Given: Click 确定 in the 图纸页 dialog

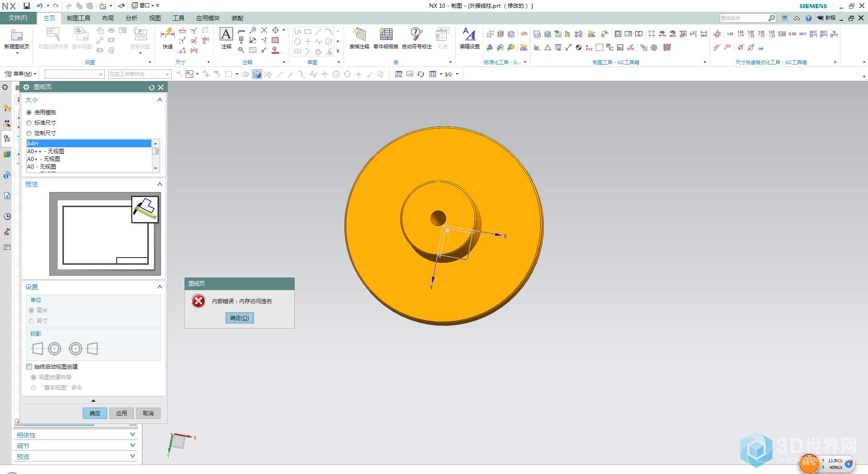Looking at the screenshot, I should click(x=95, y=413).
